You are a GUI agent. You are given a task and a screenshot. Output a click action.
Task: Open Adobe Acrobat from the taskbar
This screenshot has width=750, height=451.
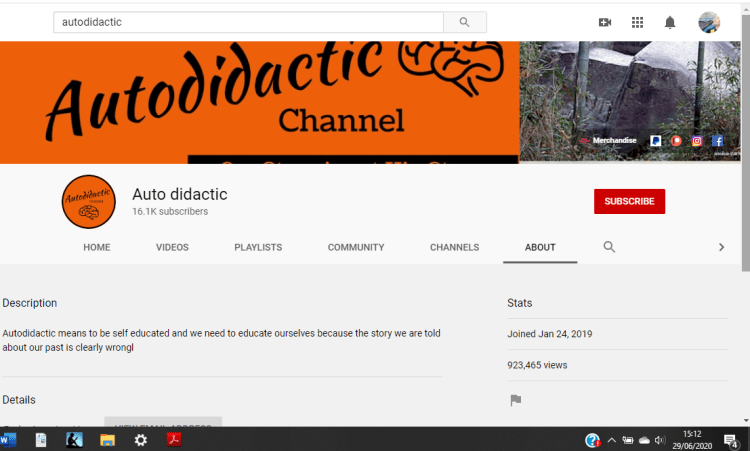[173, 440]
